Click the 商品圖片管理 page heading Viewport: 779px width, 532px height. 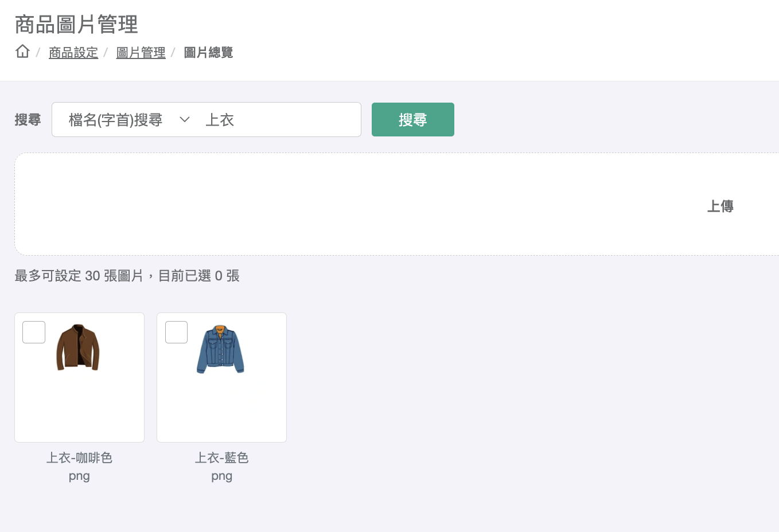[x=76, y=25]
